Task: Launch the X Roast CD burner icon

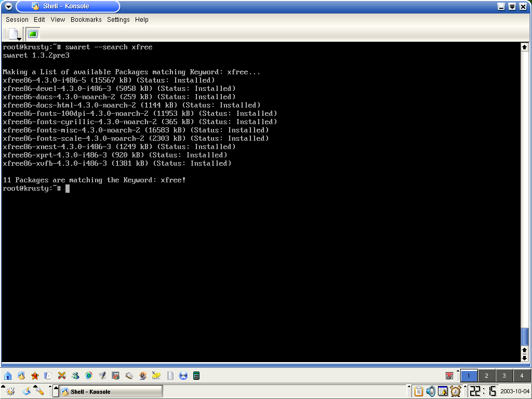Action: pyautogui.click(x=156, y=376)
